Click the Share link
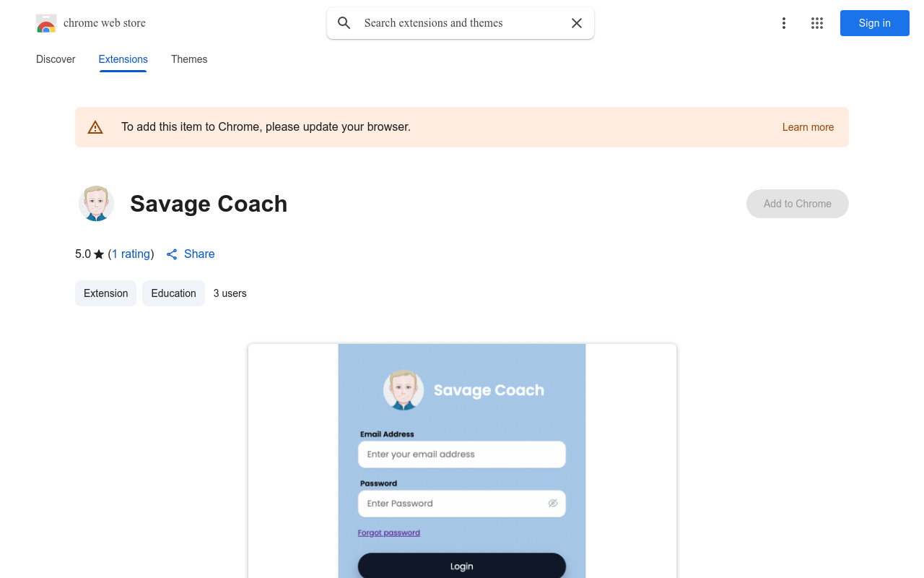Screen dimensions: 924x578 coord(199,254)
